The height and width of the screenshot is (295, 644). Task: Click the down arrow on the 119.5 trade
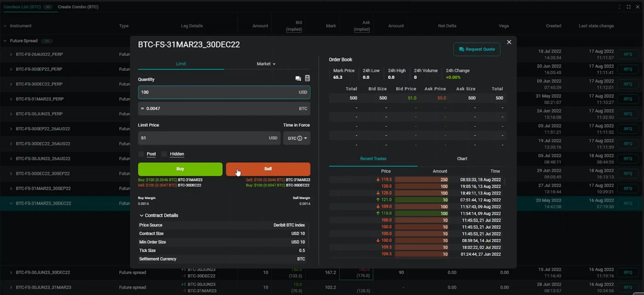[x=378, y=180]
